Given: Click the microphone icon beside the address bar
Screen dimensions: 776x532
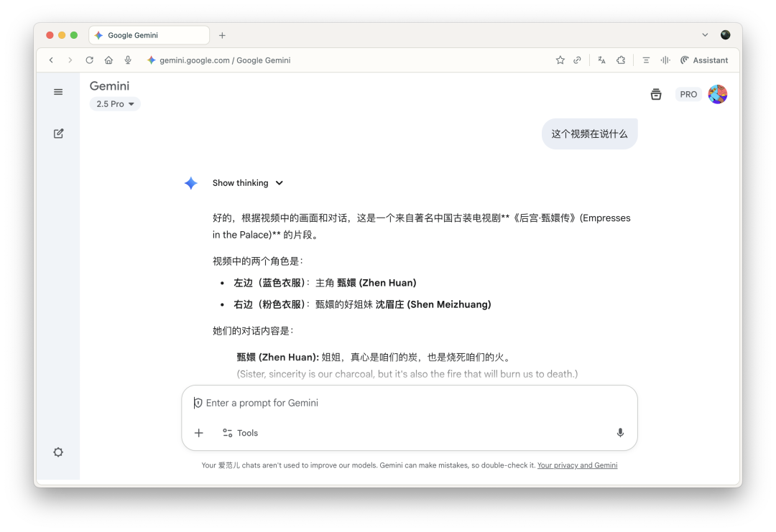Looking at the screenshot, I should pyautogui.click(x=128, y=60).
